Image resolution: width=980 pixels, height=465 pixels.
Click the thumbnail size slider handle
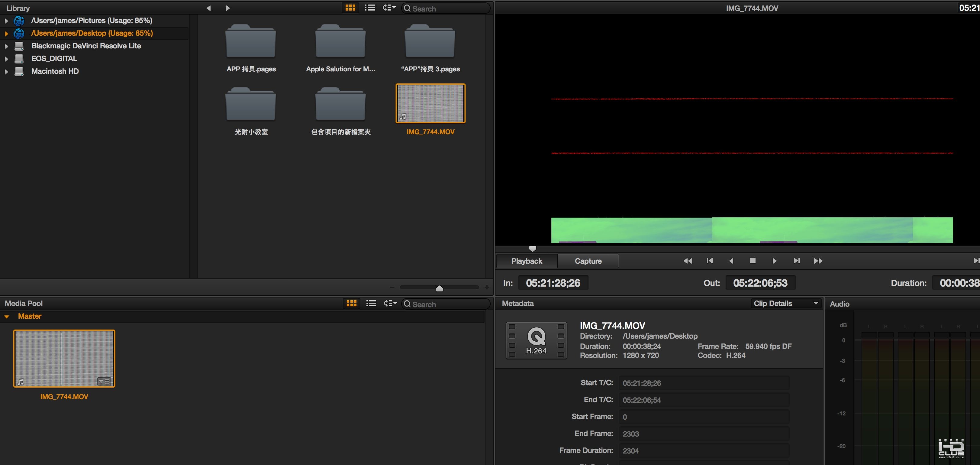tap(440, 288)
